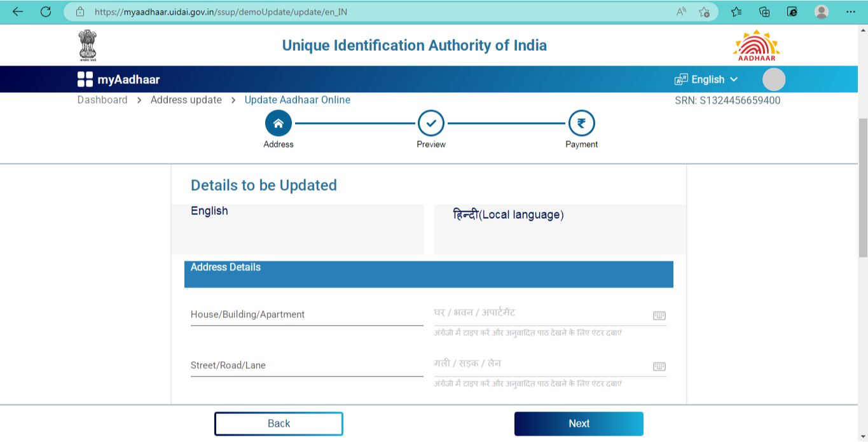Open the browser settings ellipsis menu
The width and height of the screenshot is (868, 442).
pyautogui.click(x=850, y=11)
